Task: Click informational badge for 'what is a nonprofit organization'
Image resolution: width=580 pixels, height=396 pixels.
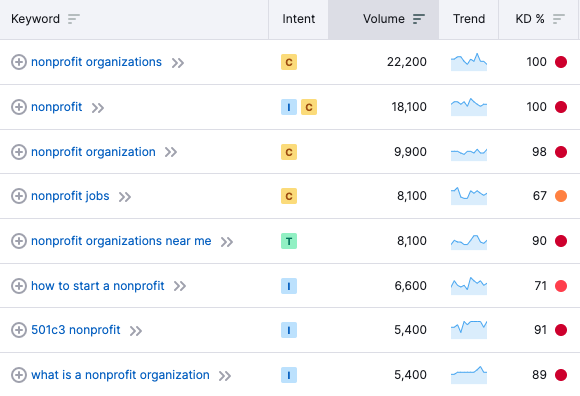Action: point(289,375)
